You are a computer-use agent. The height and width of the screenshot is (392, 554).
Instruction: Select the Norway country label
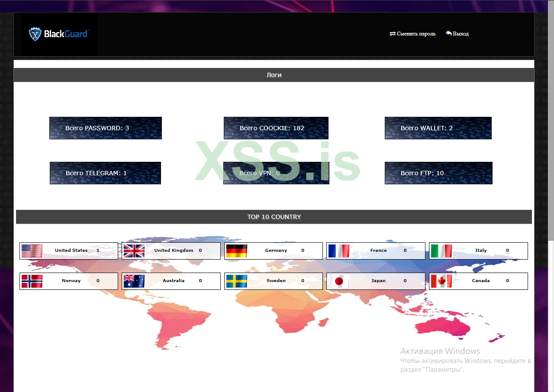71,281
